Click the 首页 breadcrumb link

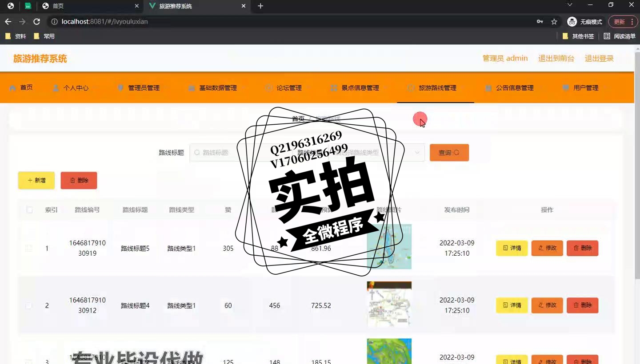click(x=298, y=119)
